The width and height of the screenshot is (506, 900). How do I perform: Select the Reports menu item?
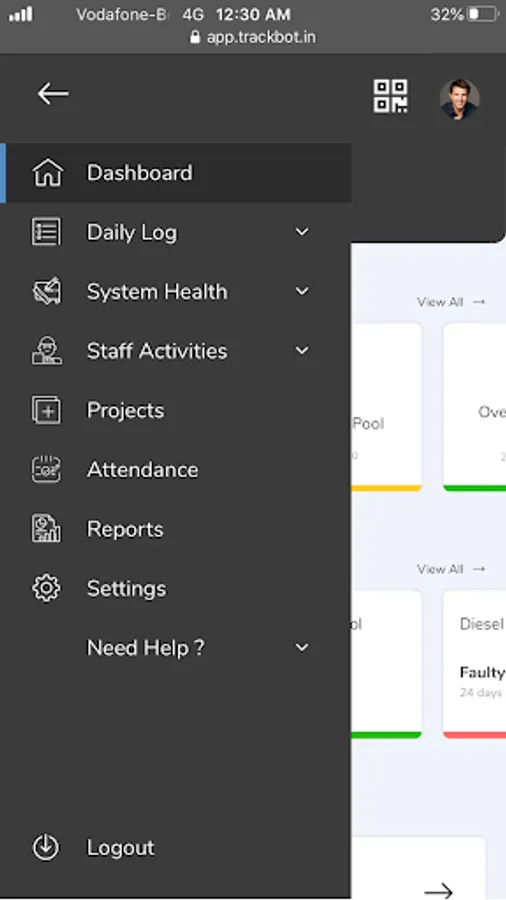[176, 529]
